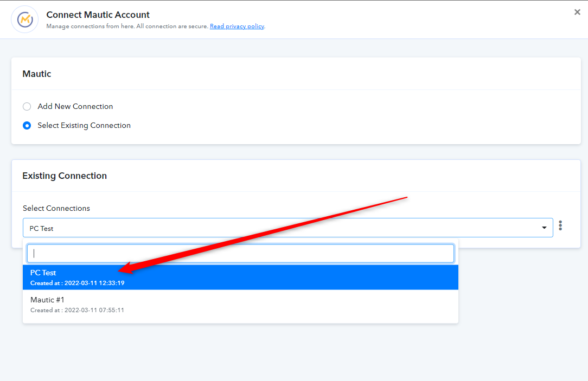Image resolution: width=588 pixels, height=381 pixels.
Task: Click the Connect Mautic Account heading
Action: [98, 15]
